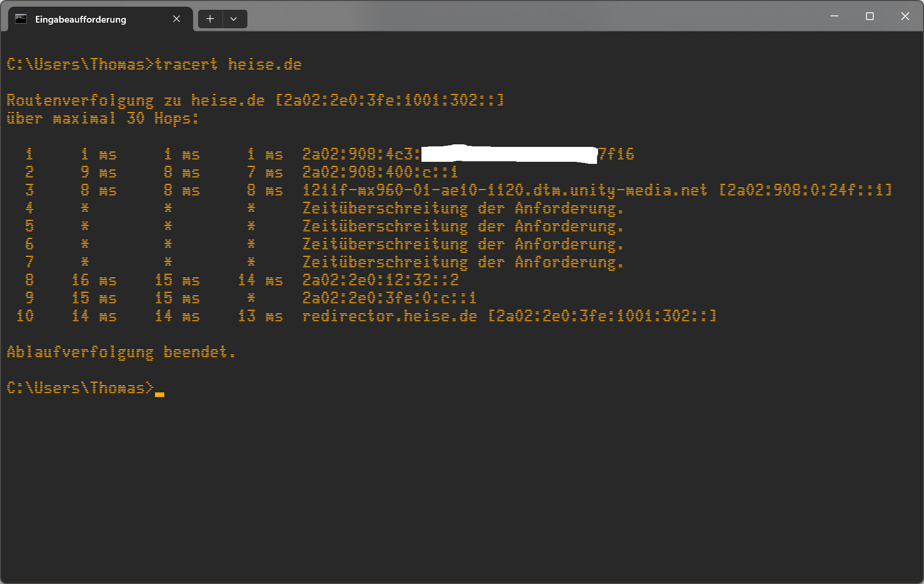Image resolution: width=924 pixels, height=584 pixels.
Task: Open a new tab with plus button
Action: (210, 19)
